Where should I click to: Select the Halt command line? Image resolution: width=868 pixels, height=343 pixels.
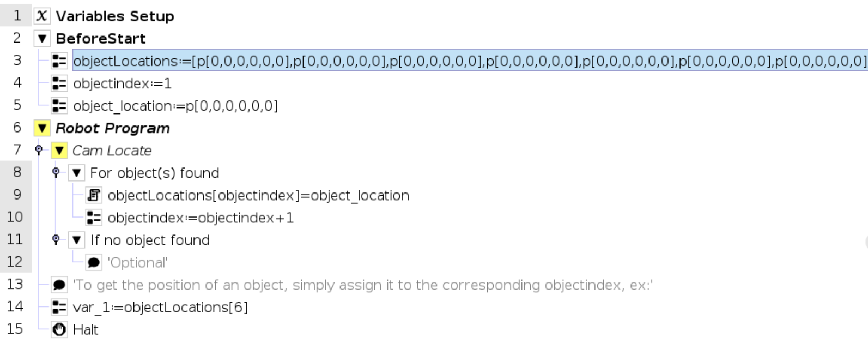(86, 330)
